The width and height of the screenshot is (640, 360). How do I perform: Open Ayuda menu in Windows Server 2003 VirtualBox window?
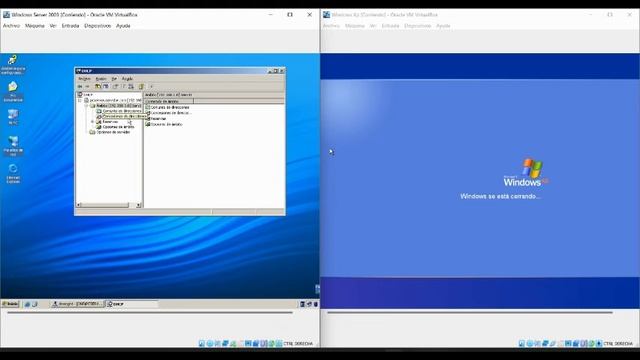(x=123, y=26)
